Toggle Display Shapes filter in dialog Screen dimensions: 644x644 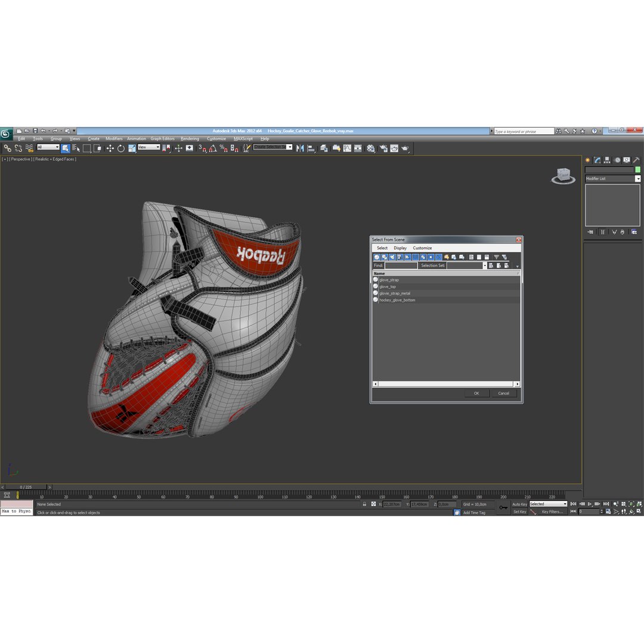click(385, 257)
